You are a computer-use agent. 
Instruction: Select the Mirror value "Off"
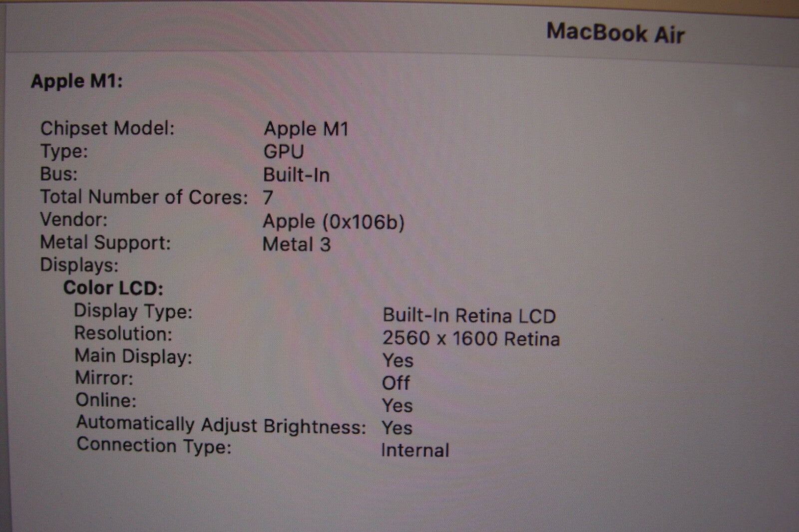(396, 383)
